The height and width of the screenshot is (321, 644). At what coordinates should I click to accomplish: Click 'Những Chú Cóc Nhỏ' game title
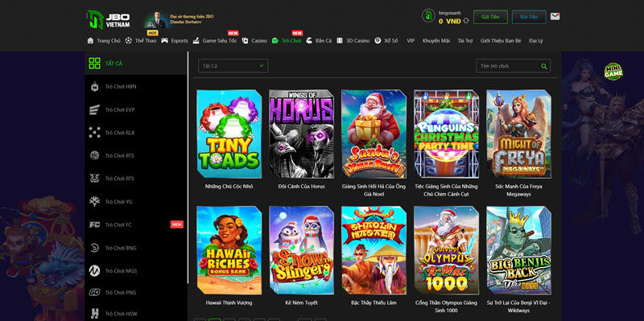pyautogui.click(x=229, y=187)
